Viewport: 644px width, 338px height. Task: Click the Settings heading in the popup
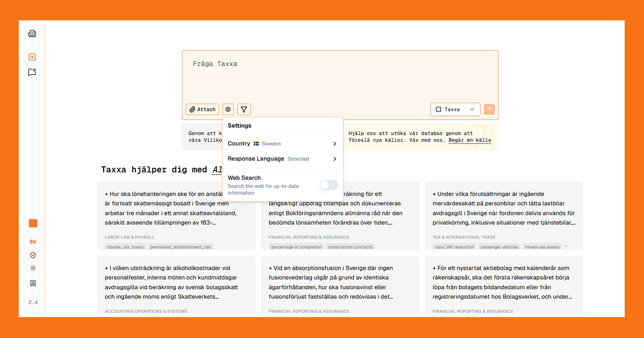pos(239,126)
